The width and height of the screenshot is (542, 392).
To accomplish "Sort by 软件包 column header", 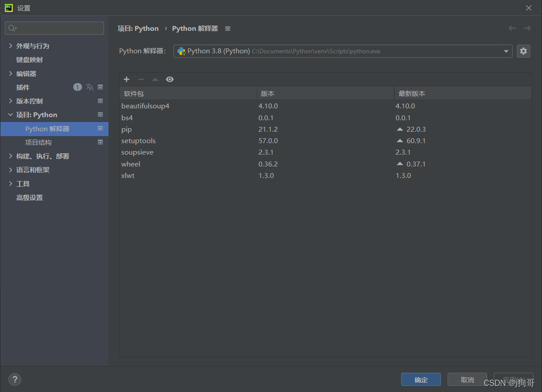I will coord(188,93).
